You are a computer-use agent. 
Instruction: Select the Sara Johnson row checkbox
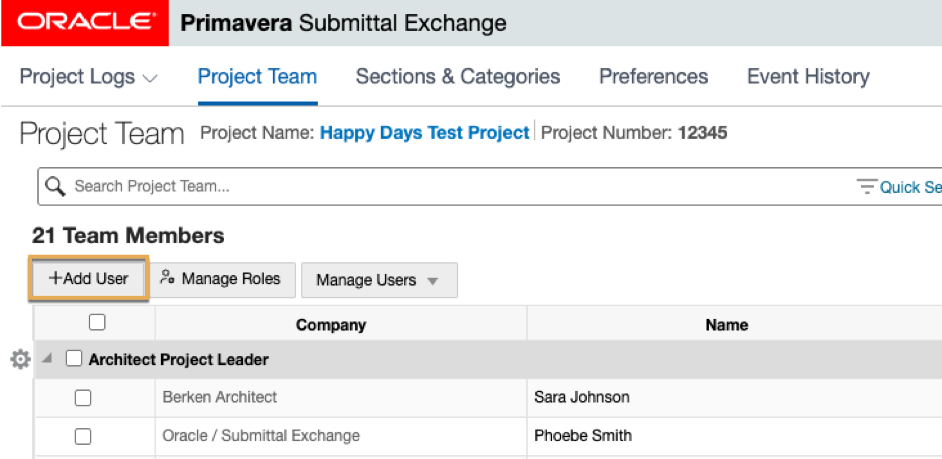[x=83, y=398]
